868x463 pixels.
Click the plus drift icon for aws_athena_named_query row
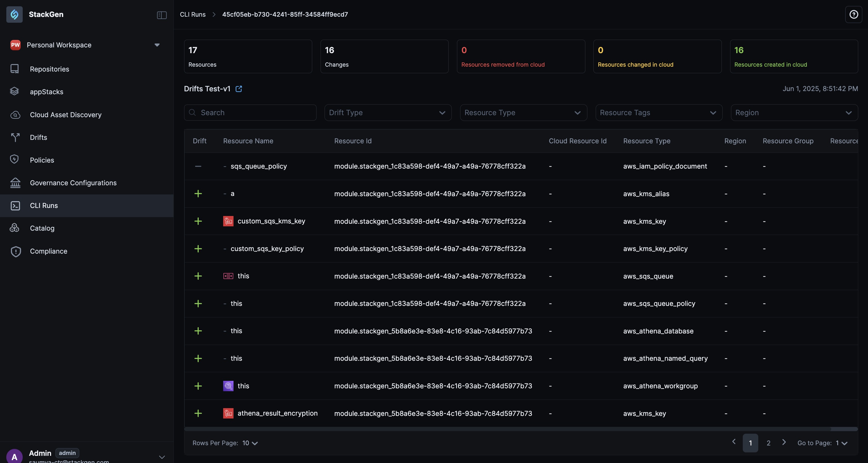pyautogui.click(x=198, y=358)
